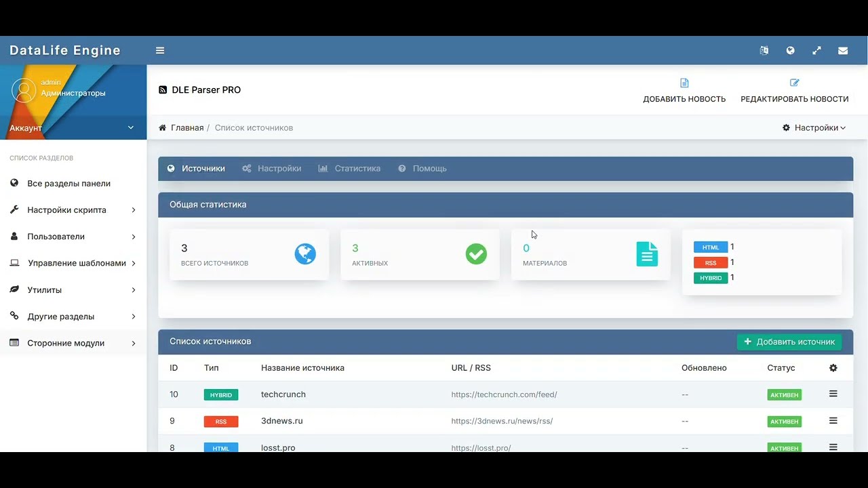868x488 pixels.
Task: Switch to the Статистика tab
Action: point(349,168)
